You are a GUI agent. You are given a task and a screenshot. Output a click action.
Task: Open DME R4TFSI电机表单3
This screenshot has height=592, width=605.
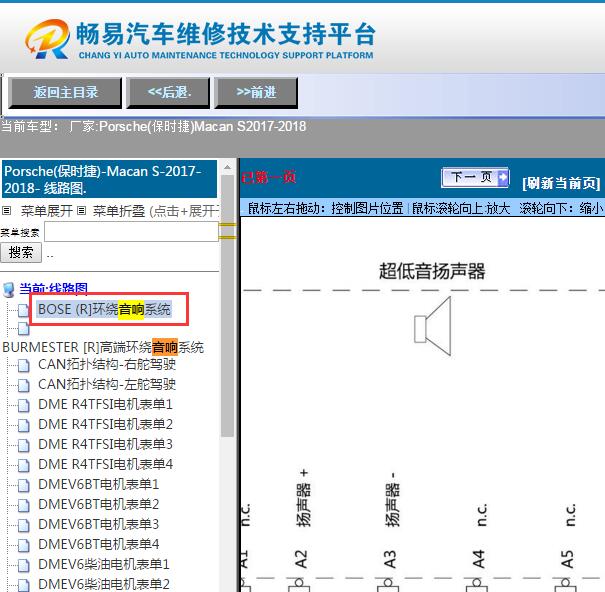[105, 445]
